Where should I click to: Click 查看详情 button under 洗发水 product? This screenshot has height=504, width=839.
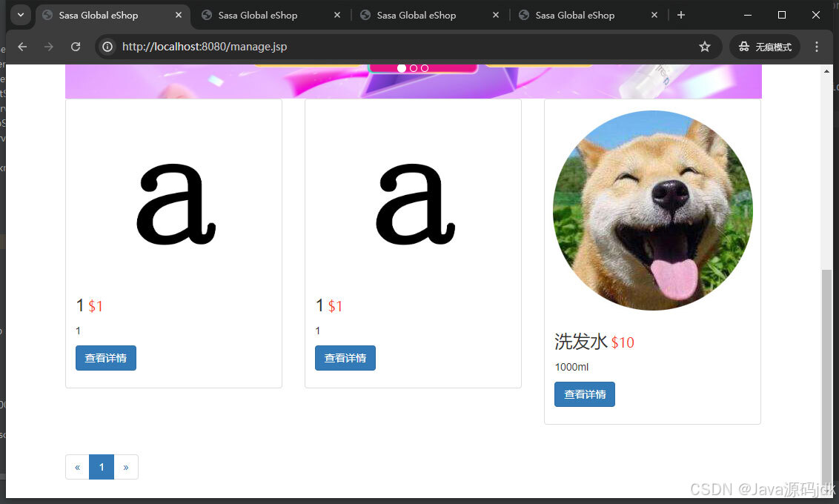584,394
